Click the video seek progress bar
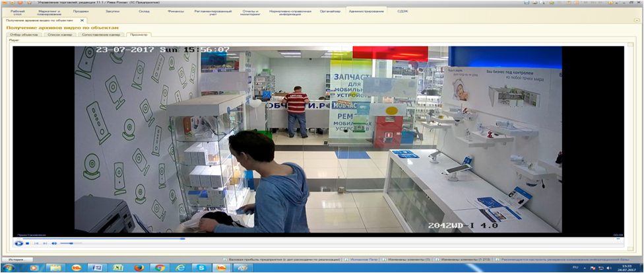The image size is (644, 273). pos(317,239)
